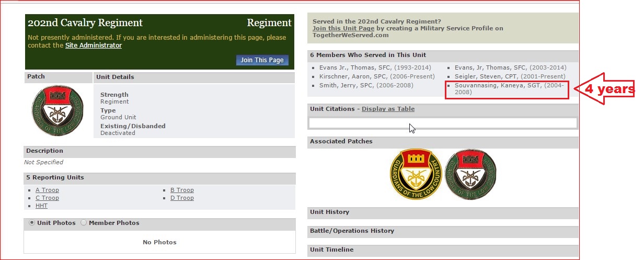Go to C Troop reporting unit

click(x=47, y=198)
